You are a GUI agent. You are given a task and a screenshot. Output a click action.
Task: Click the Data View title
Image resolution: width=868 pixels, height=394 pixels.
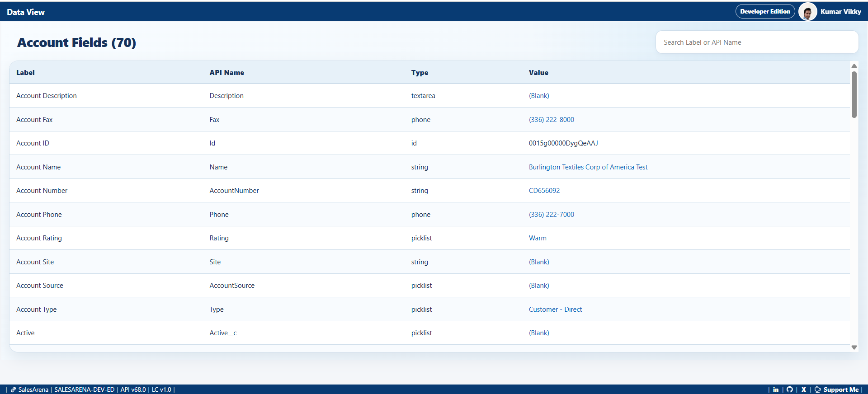coord(26,12)
